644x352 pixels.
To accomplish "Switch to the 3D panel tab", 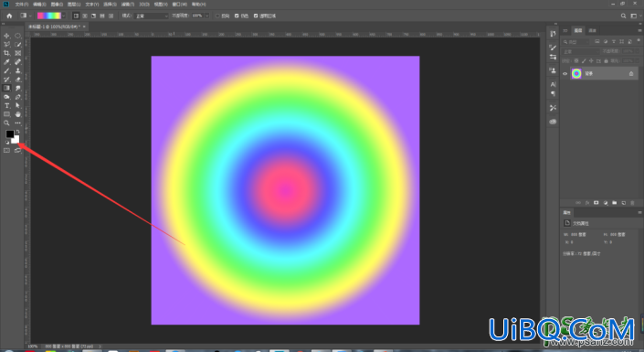I will (565, 30).
